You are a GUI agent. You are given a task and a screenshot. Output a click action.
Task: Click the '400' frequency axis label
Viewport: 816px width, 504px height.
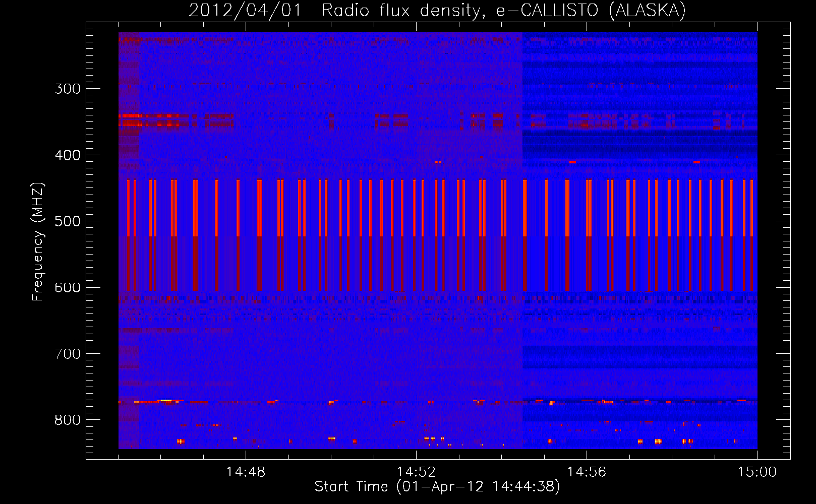pyautogui.click(x=68, y=155)
